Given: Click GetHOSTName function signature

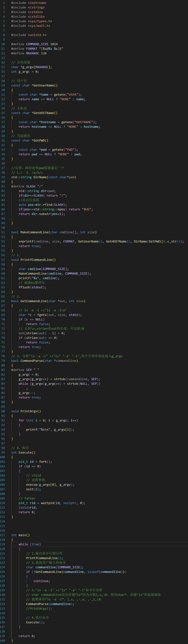Looking at the screenshot, I should (35, 113).
